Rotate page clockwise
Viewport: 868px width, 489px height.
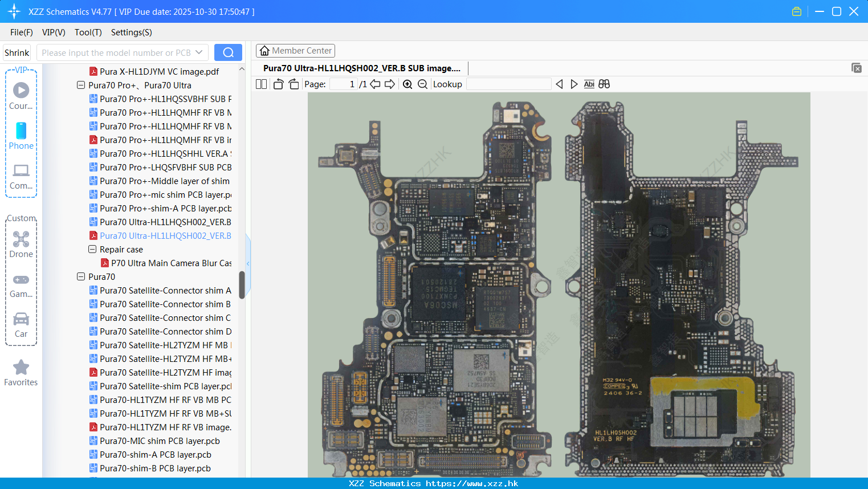pos(294,84)
